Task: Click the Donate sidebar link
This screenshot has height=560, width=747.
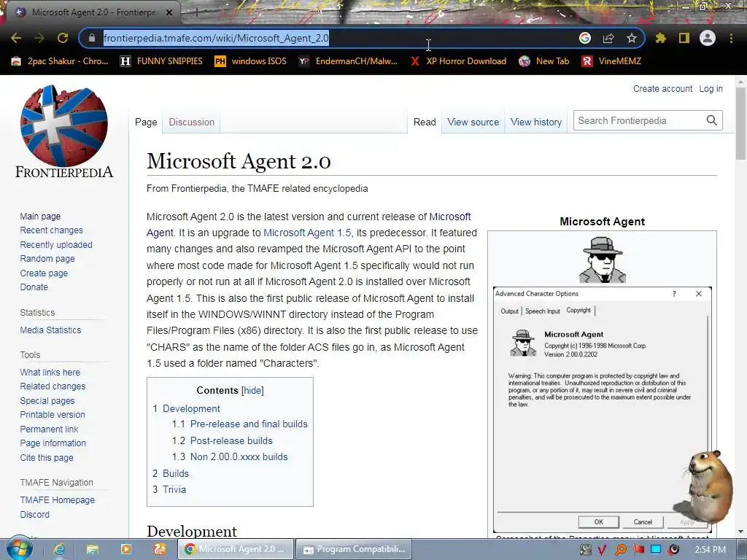Action: pos(34,287)
